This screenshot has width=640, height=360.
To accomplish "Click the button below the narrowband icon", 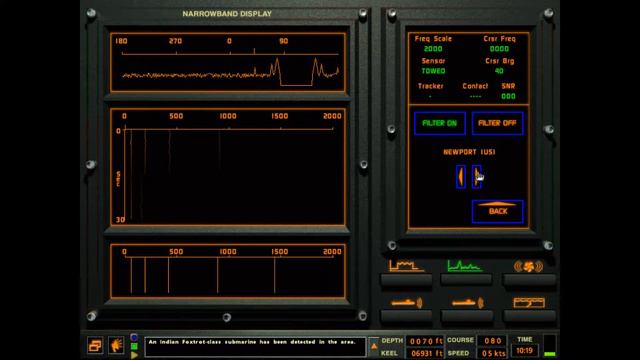I will pyautogui.click(x=467, y=280).
